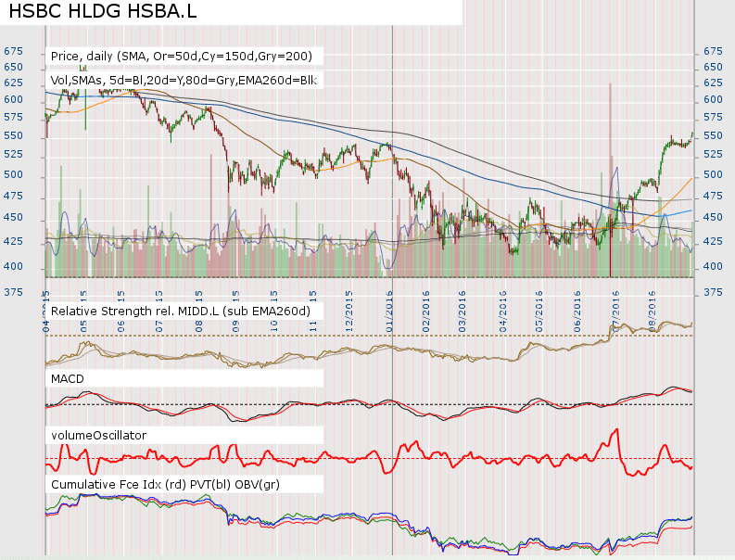Click the HSBC HLDG HSBA.L chart title
The height and width of the screenshot is (560, 735).
103,11
